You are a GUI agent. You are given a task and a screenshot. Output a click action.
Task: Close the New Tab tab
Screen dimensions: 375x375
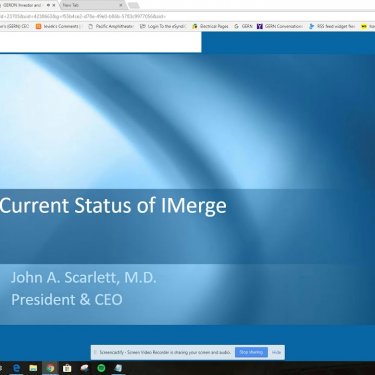pyautogui.click(x=121, y=5)
